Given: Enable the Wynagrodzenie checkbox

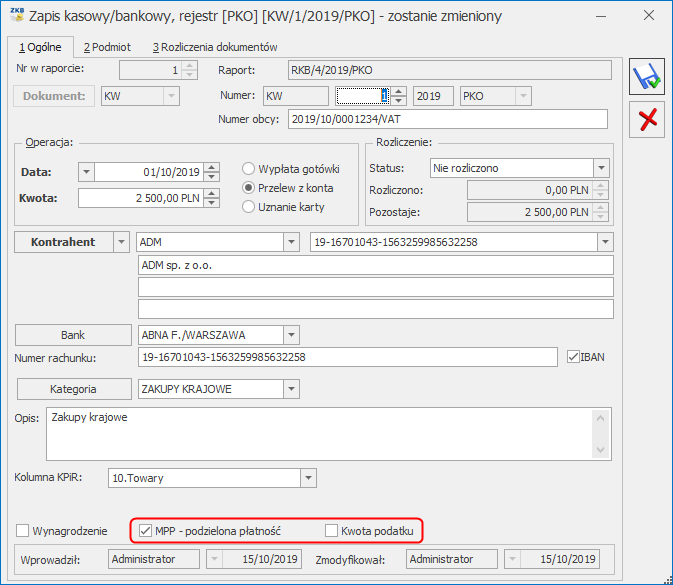Looking at the screenshot, I should tap(24, 529).
